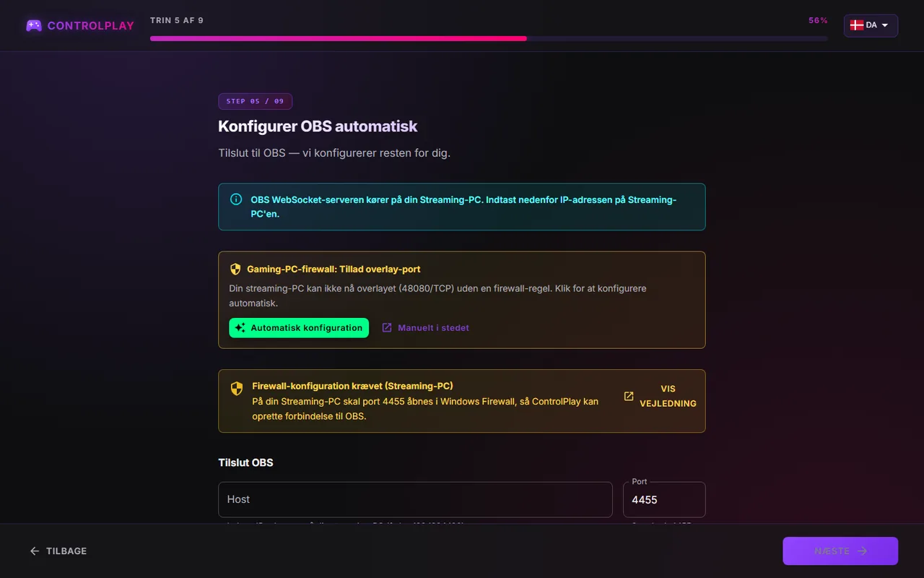The image size is (924, 578).
Task: Click the info icon in the OBS WebSocket banner
Action: click(236, 199)
